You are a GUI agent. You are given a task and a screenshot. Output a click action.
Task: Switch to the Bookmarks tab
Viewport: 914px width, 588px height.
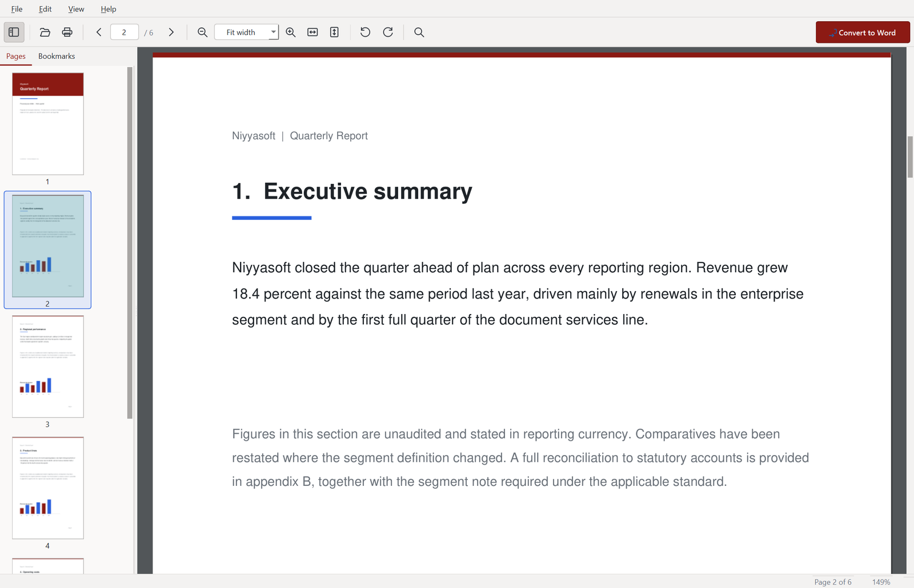coord(57,56)
